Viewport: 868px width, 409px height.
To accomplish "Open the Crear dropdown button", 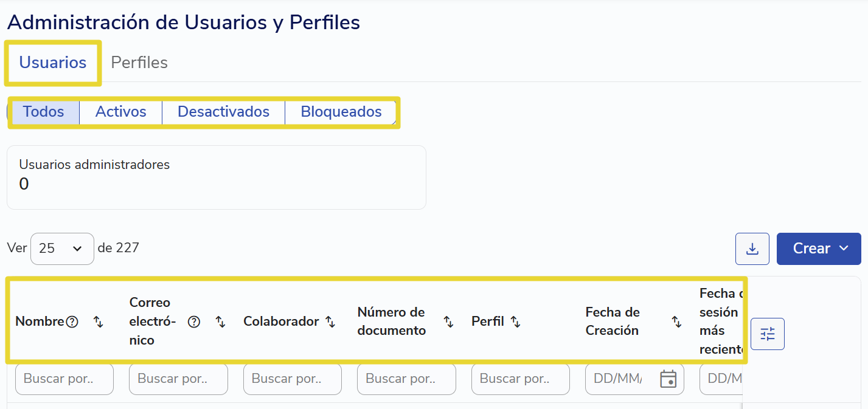I will pos(819,249).
